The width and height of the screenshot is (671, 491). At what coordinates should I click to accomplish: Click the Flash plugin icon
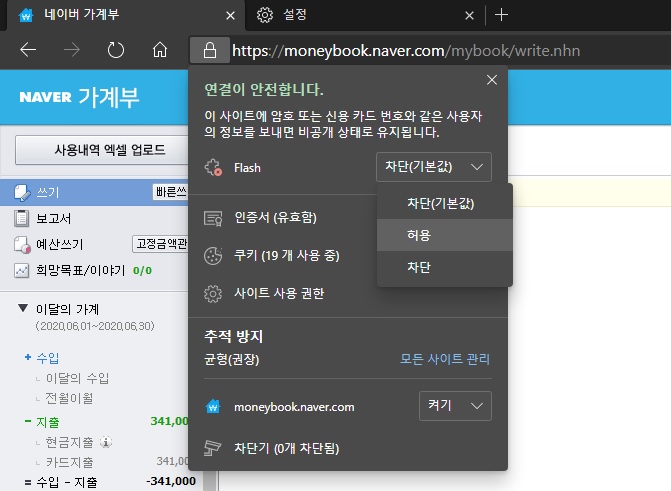213,167
